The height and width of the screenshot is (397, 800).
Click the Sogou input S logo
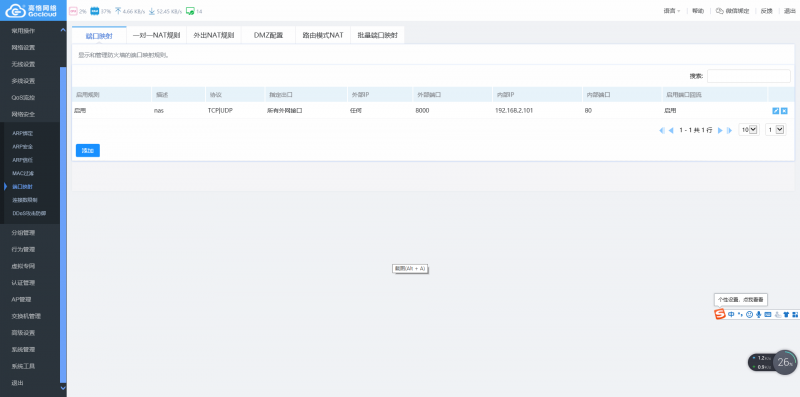(720, 314)
